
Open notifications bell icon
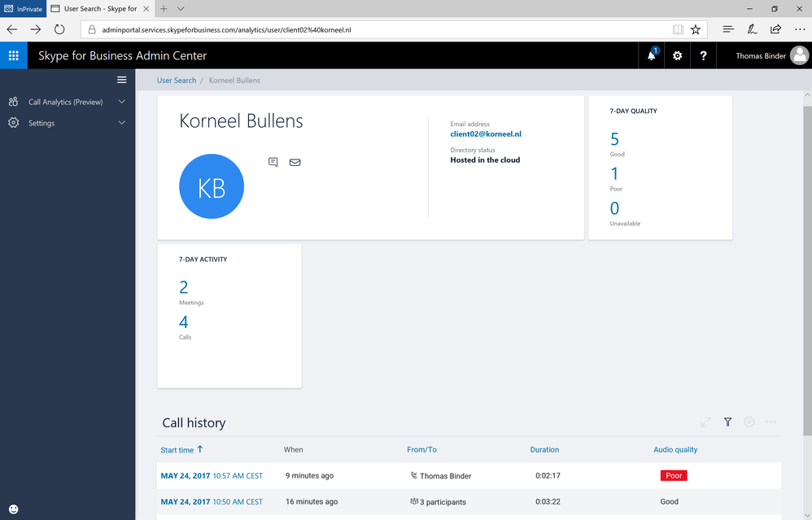[652, 55]
